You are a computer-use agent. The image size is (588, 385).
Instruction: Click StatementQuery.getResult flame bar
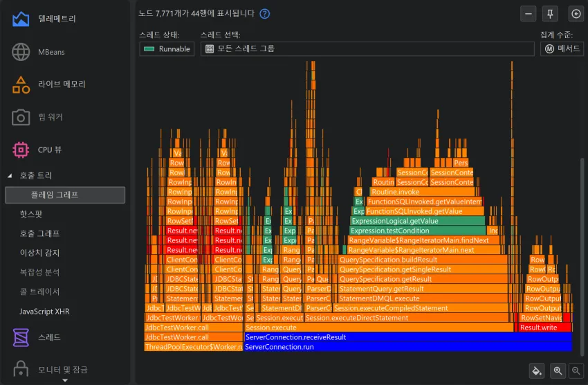423,289
